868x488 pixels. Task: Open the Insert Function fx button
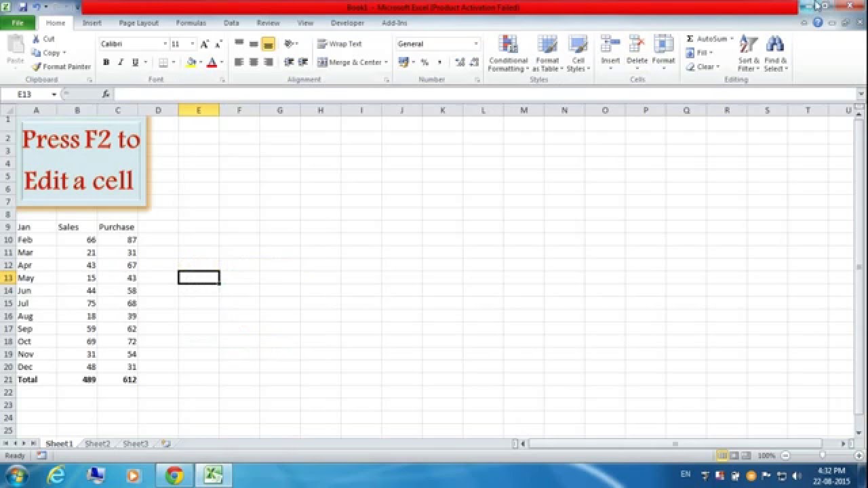pos(106,94)
